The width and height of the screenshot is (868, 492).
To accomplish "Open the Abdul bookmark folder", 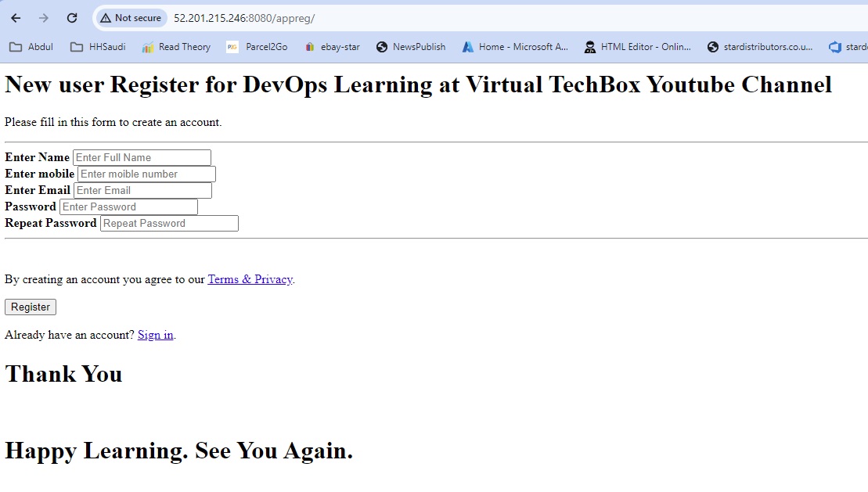I will [x=31, y=47].
